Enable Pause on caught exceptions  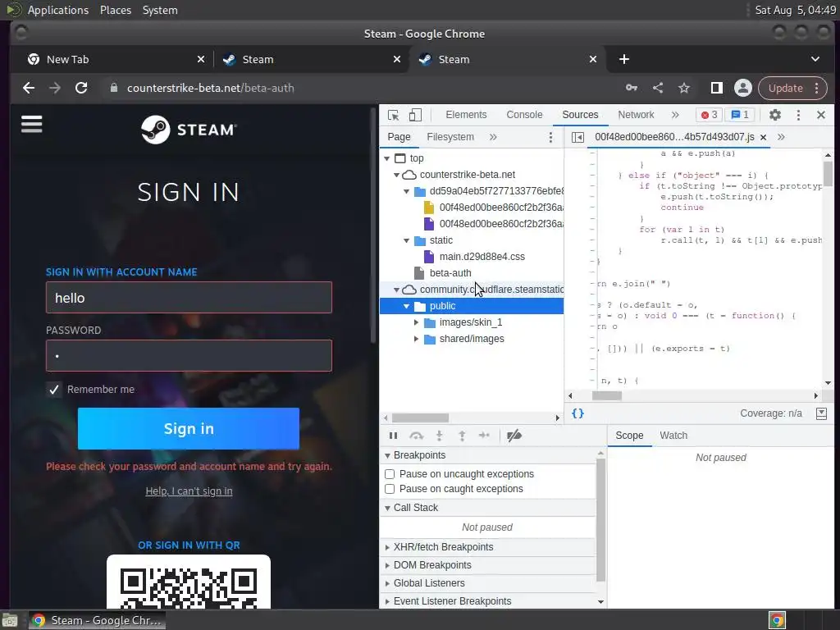point(390,489)
